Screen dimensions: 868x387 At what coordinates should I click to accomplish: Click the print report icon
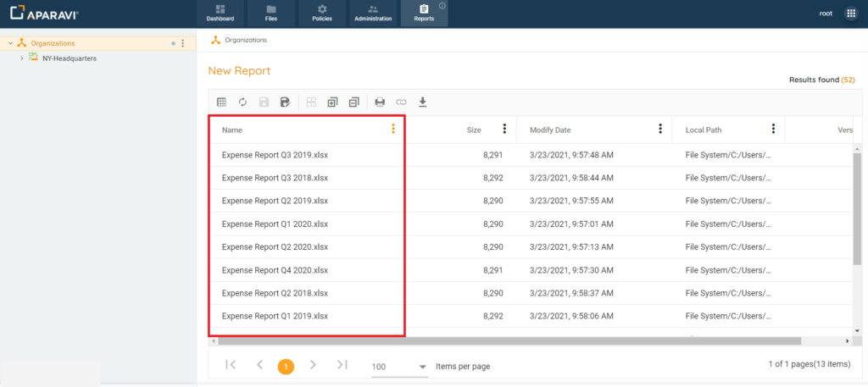pos(380,102)
